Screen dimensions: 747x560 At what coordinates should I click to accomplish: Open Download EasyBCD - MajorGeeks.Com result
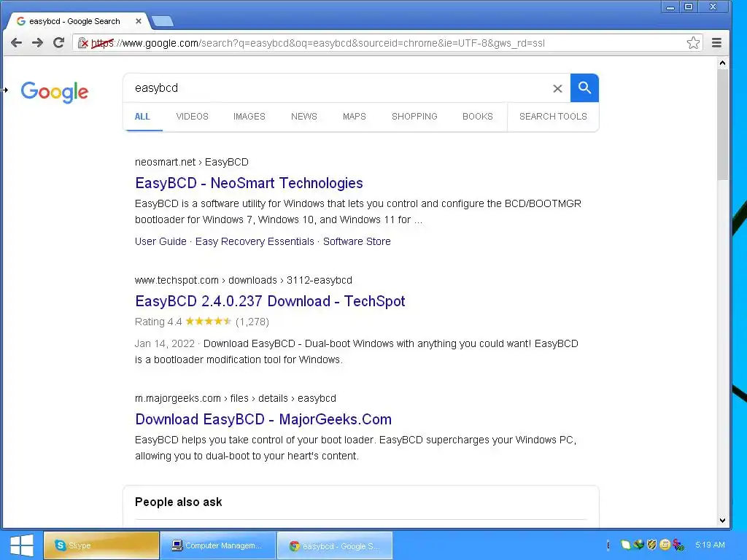(x=263, y=419)
